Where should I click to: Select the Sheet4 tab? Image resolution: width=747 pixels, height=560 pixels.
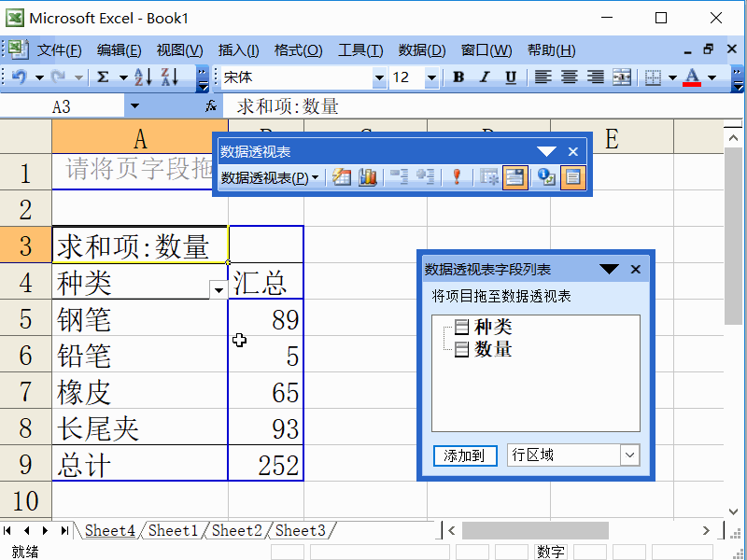[109, 530]
